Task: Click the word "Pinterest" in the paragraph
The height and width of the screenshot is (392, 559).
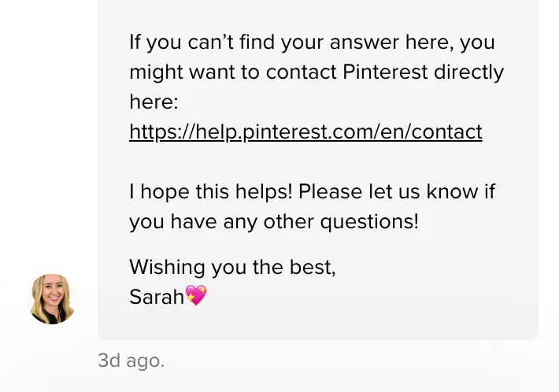Action: point(385,72)
